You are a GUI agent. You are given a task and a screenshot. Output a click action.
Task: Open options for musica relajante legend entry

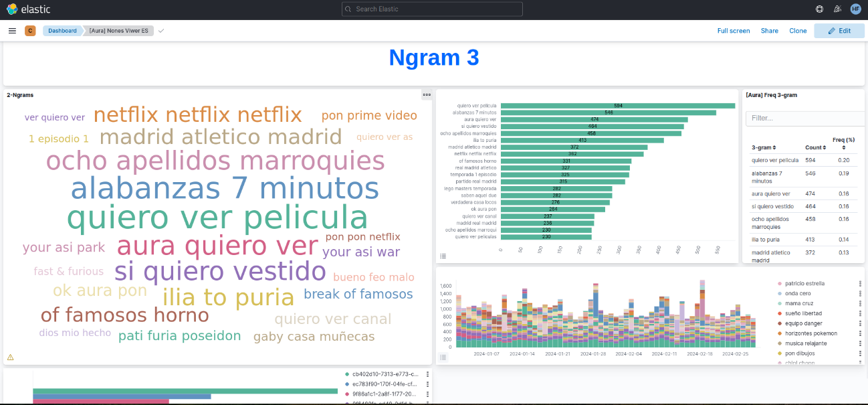(860, 343)
